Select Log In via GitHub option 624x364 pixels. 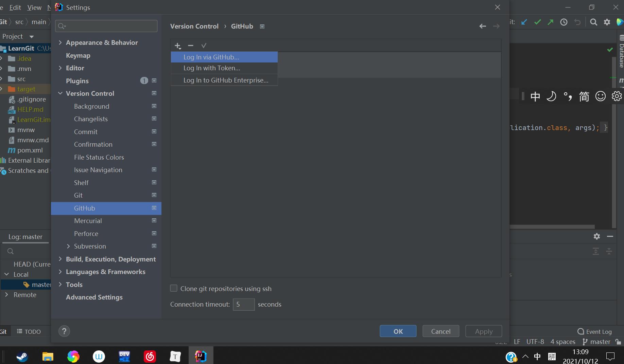224,57
